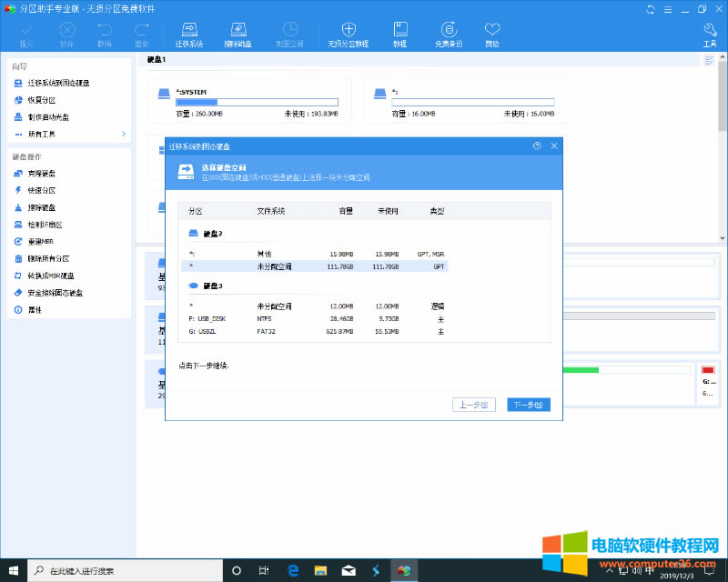Viewport: 728px width, 582px height.
Task: Click the 教程 toolbar icon
Action: tap(400, 35)
